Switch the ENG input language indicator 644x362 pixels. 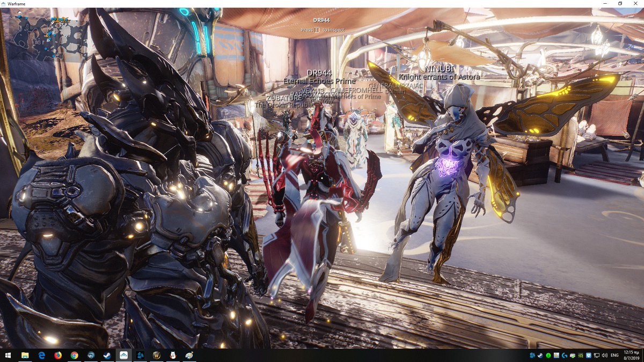tap(614, 356)
